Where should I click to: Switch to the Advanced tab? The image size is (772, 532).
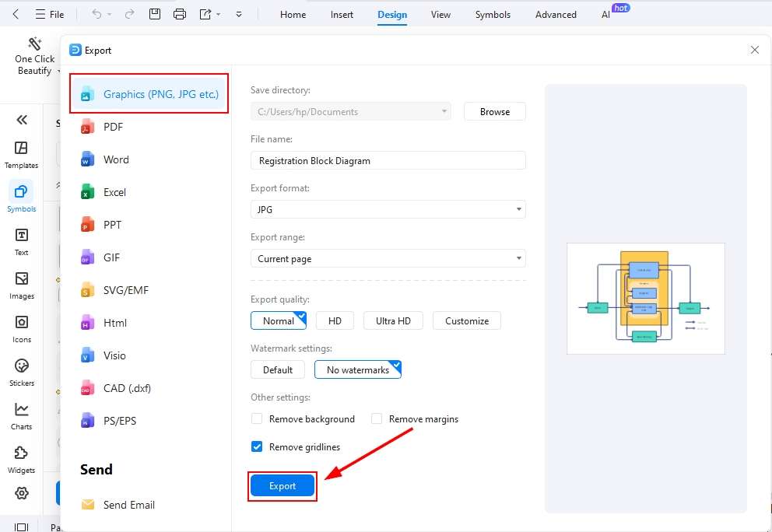pyautogui.click(x=555, y=14)
